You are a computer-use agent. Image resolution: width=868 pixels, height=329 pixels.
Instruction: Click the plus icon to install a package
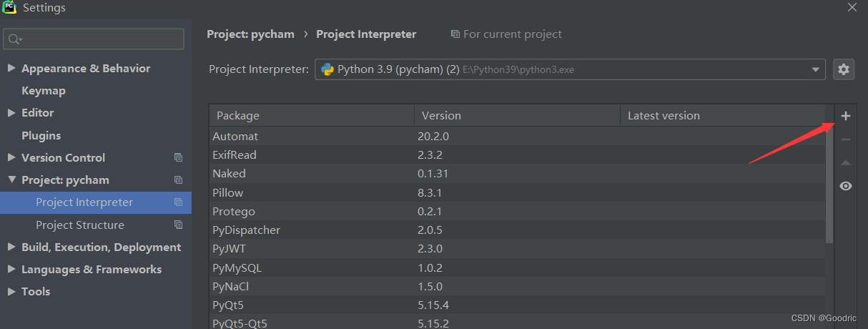tap(846, 116)
